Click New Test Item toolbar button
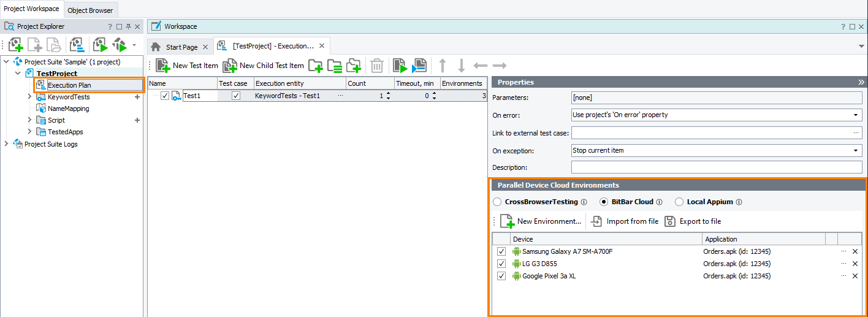 (x=186, y=66)
